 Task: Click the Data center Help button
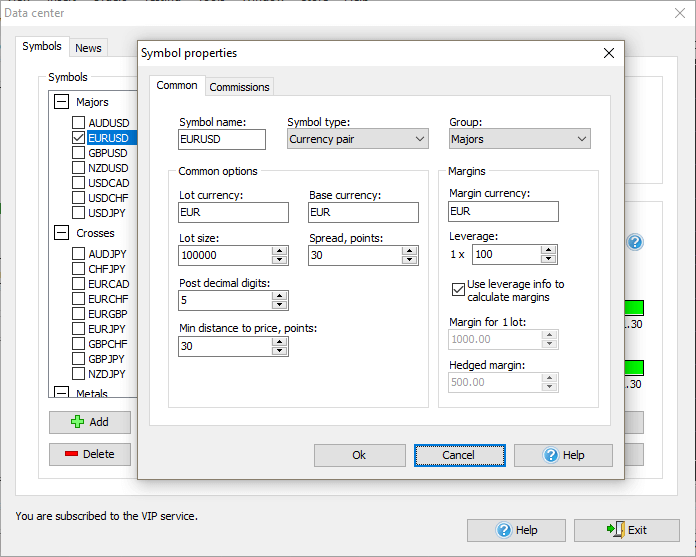coord(516,530)
